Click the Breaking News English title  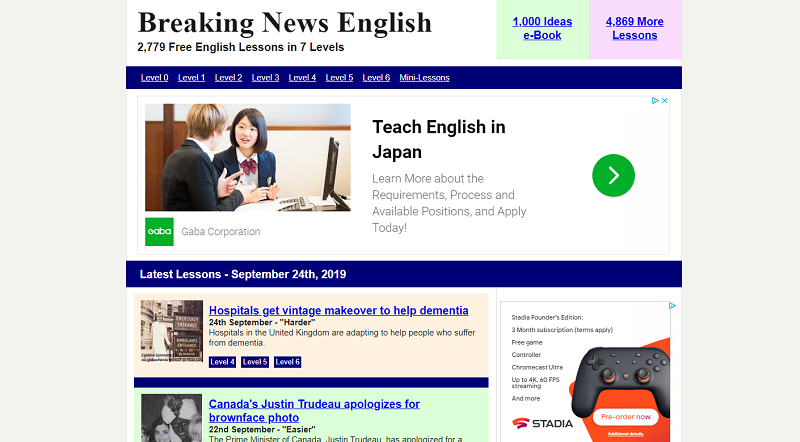click(285, 22)
